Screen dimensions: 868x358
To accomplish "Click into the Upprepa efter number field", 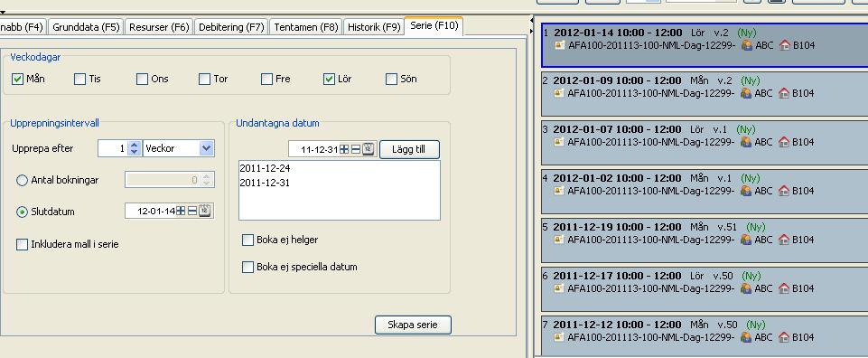I will tap(113, 148).
